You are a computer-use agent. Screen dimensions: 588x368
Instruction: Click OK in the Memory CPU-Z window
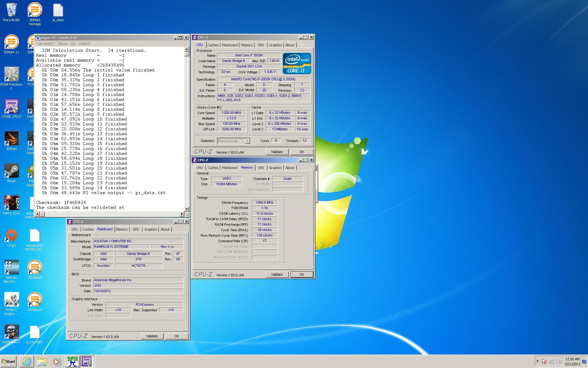click(x=302, y=274)
